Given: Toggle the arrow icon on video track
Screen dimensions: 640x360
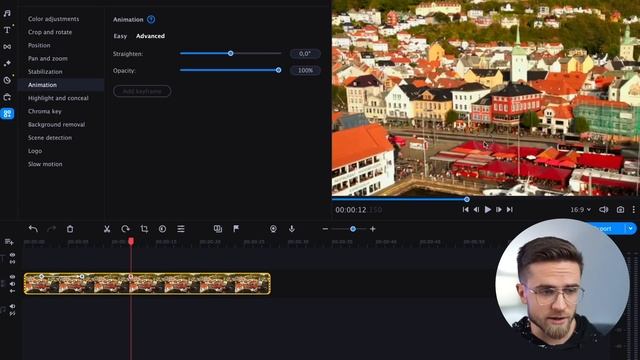Looking at the screenshot, I should (12, 291).
